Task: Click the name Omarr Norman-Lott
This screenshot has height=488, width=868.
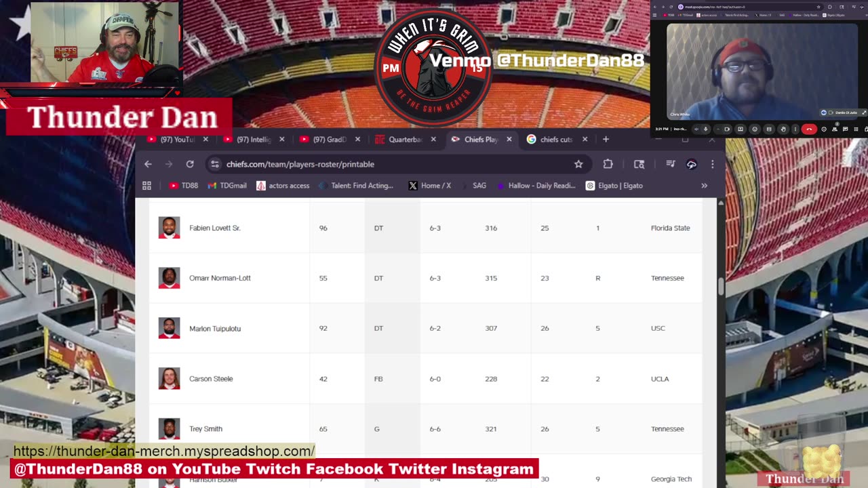Action: [x=220, y=278]
